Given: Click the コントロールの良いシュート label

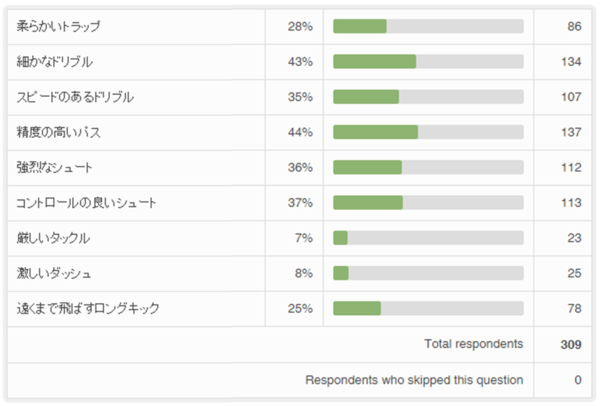Looking at the screenshot, I should pos(86,203).
